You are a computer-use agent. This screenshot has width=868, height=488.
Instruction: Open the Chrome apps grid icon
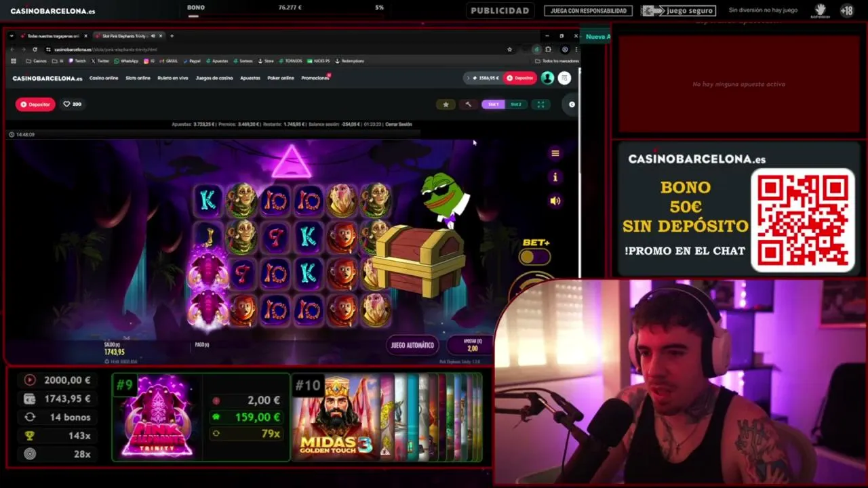pos(14,61)
